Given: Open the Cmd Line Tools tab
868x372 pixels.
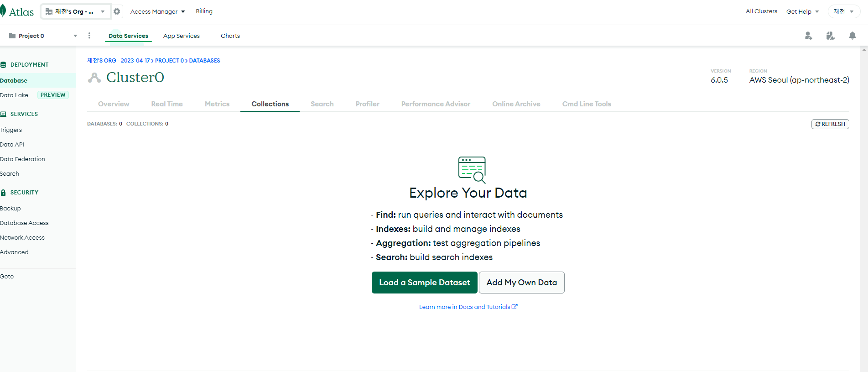Looking at the screenshot, I should (x=587, y=104).
